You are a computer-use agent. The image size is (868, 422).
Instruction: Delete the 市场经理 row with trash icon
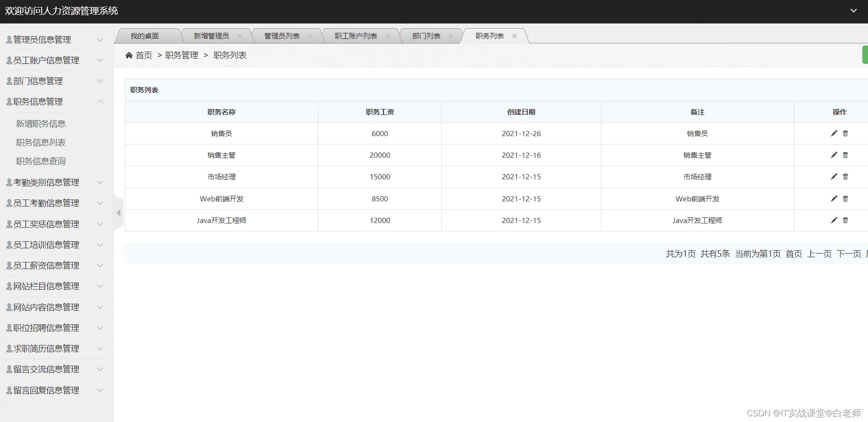point(845,176)
